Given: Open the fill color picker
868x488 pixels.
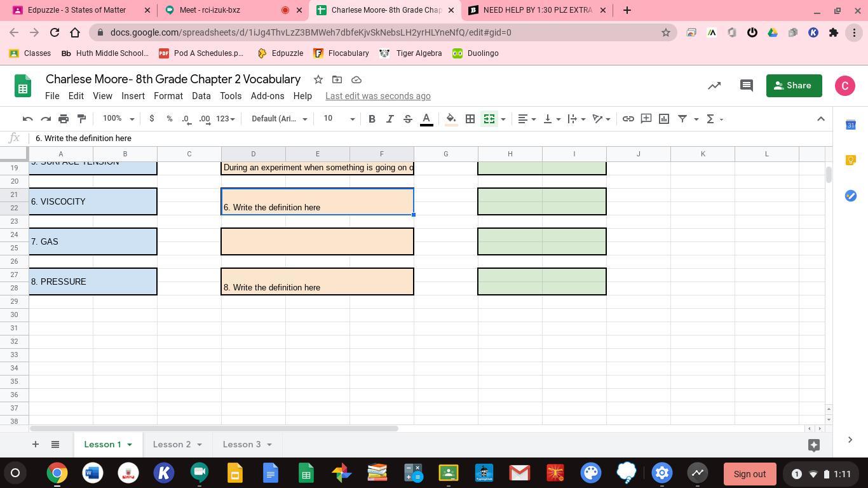Looking at the screenshot, I should tap(451, 119).
